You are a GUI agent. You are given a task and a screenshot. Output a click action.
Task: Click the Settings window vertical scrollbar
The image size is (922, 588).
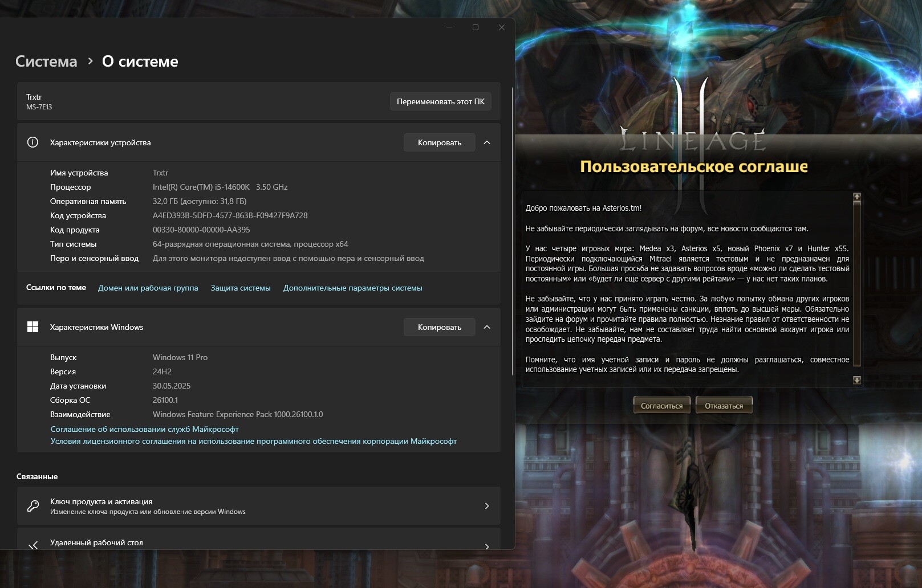coord(512,231)
